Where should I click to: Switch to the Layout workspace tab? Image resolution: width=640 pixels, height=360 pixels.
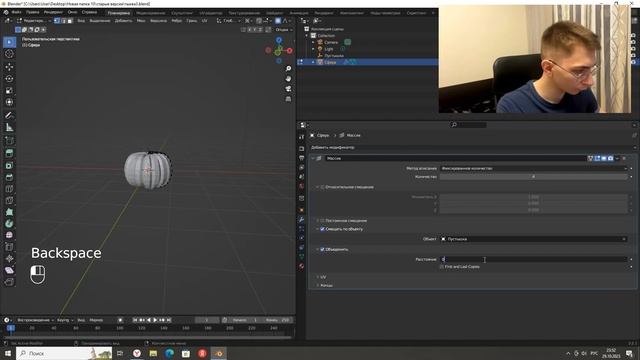pyautogui.click(x=119, y=13)
